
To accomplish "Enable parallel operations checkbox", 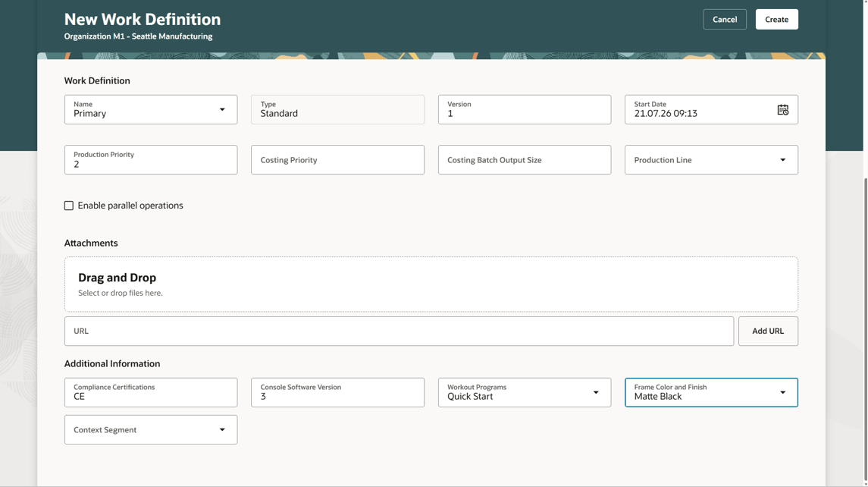I will point(69,206).
